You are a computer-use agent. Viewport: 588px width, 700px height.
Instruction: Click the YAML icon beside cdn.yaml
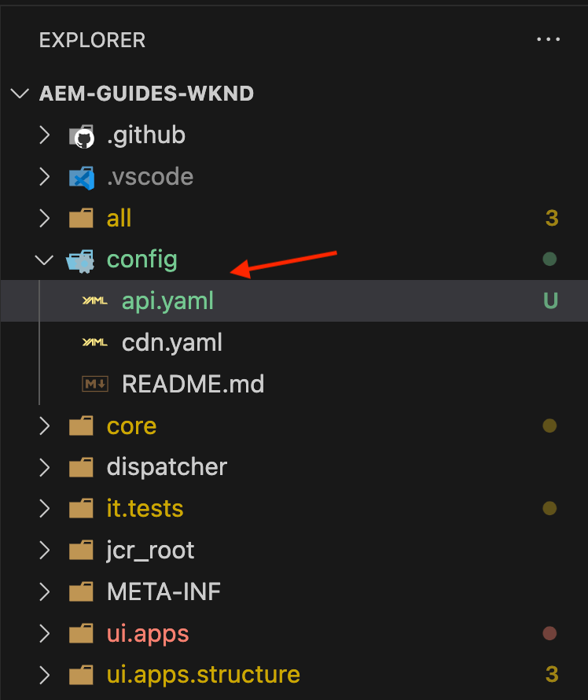pyautogui.click(x=94, y=342)
